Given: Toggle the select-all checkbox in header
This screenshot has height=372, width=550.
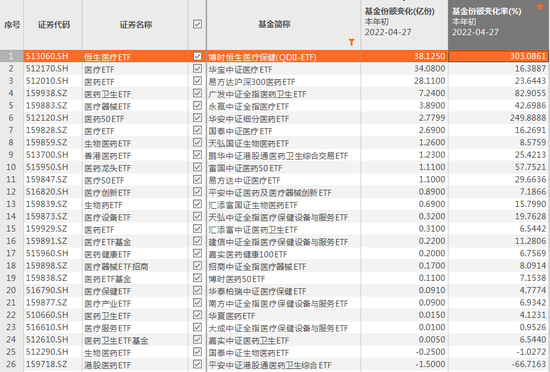Looking at the screenshot, I should pyautogui.click(x=197, y=24).
